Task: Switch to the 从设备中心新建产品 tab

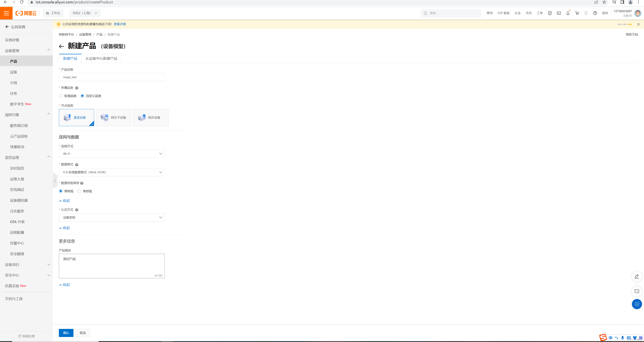Action: pyautogui.click(x=101, y=59)
